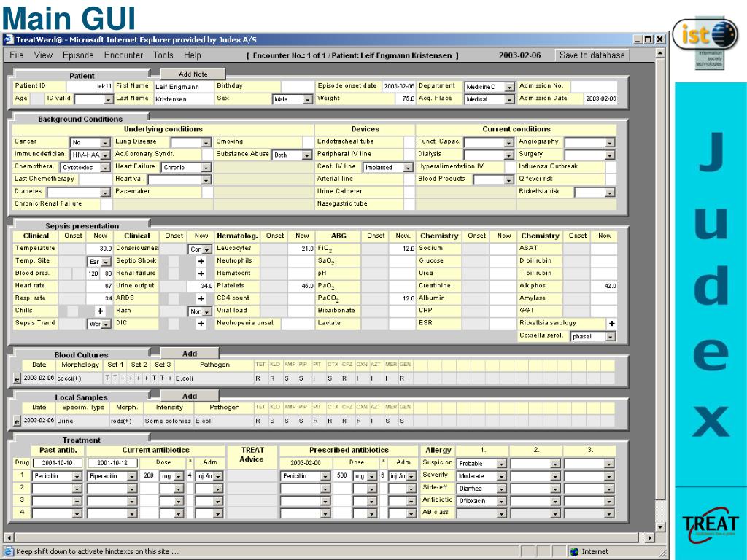
Task: Toggle the Smoking checkbox
Action: pos(309,142)
